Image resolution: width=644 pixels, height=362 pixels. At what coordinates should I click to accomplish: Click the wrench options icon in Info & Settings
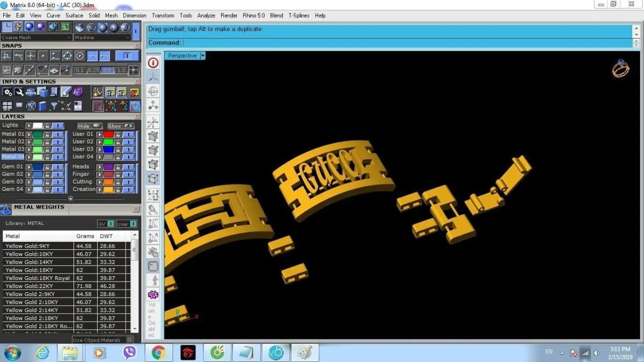coord(19,92)
